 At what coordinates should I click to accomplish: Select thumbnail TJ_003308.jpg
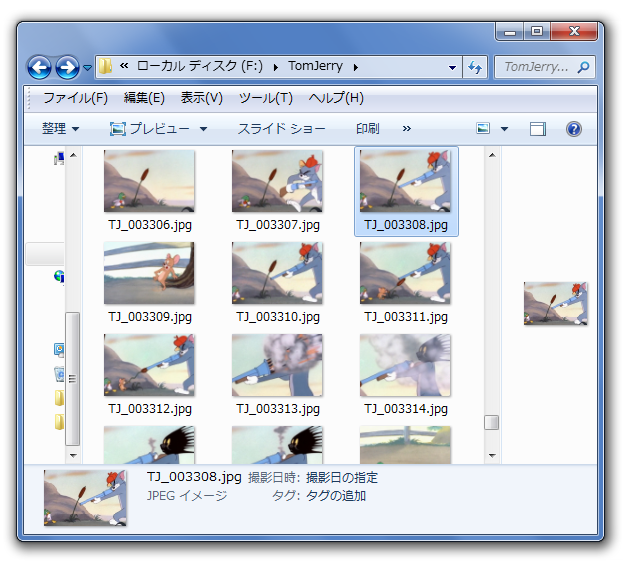pos(405,181)
